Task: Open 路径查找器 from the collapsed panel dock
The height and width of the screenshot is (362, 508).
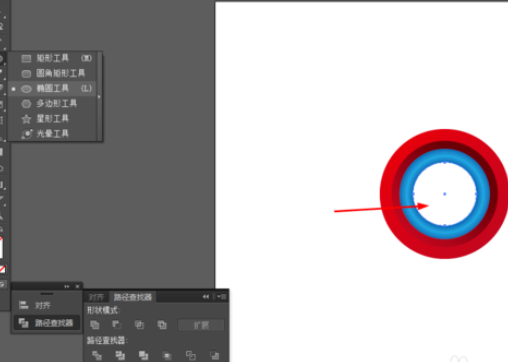Action: [x=47, y=323]
